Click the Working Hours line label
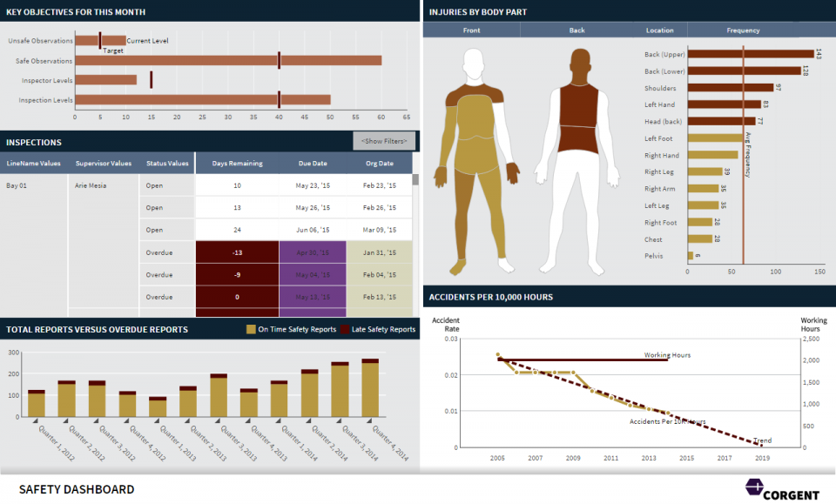The height and width of the screenshot is (504, 836). pyautogui.click(x=667, y=355)
